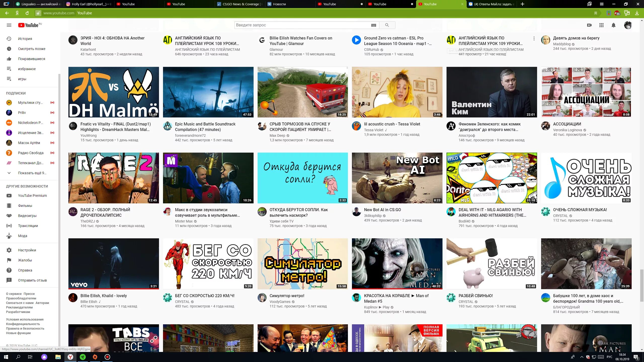Screen dimensions: 644x362
Task: Open Yandex Browser from the taskbar
Action: [70, 357]
